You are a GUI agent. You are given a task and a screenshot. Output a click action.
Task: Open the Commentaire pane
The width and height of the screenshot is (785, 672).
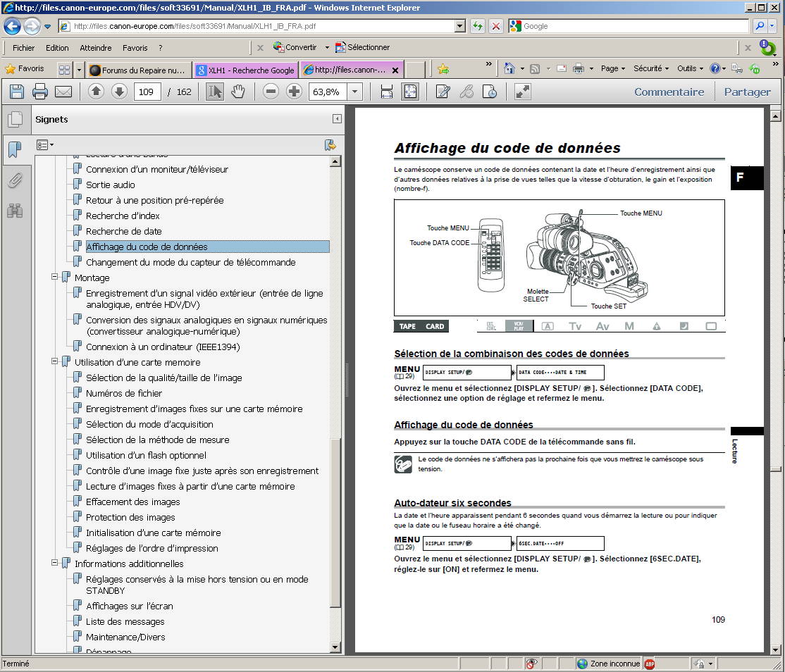[669, 92]
